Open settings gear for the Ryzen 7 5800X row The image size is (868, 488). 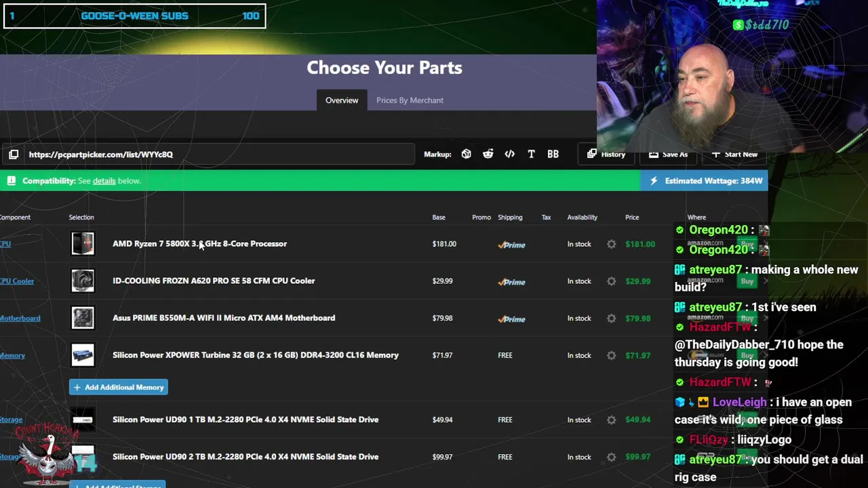point(612,244)
